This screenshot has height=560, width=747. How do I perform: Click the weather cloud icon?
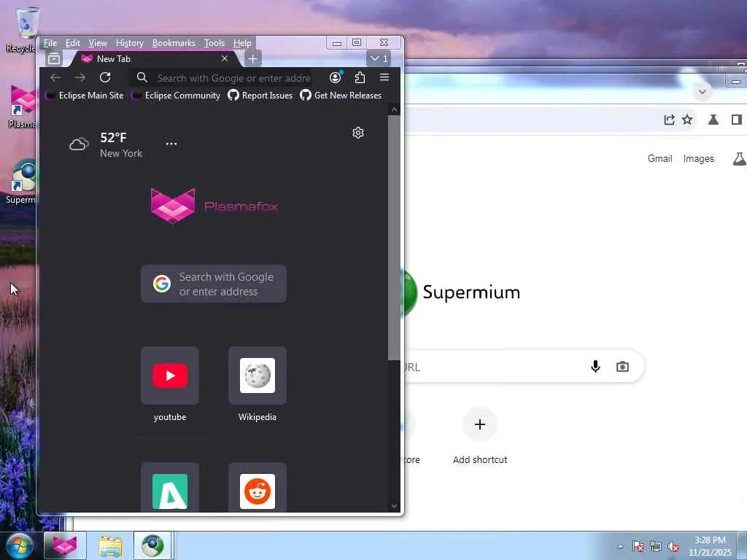[79, 144]
